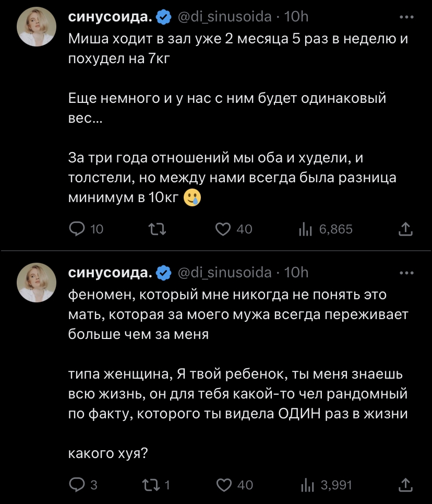432x504 pixels.
Task: Share the second tweet about мать
Action: [405, 485]
